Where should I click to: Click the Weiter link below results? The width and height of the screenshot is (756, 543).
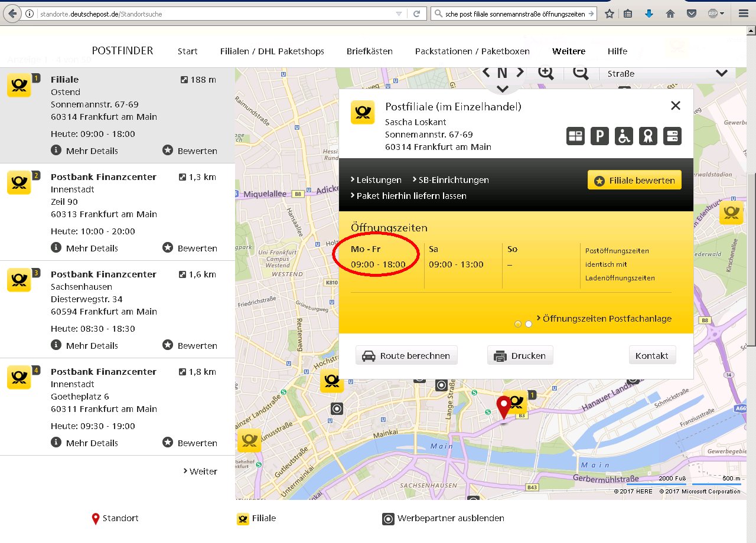200,471
